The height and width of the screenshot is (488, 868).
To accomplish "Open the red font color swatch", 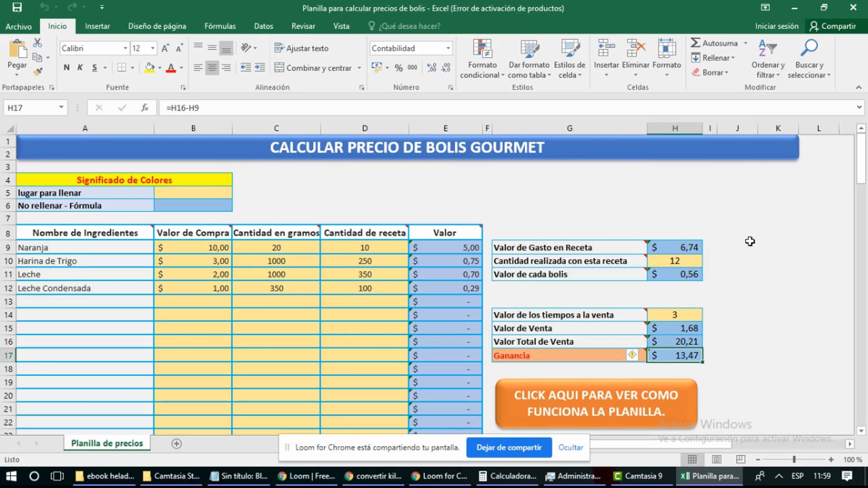I will (x=172, y=67).
